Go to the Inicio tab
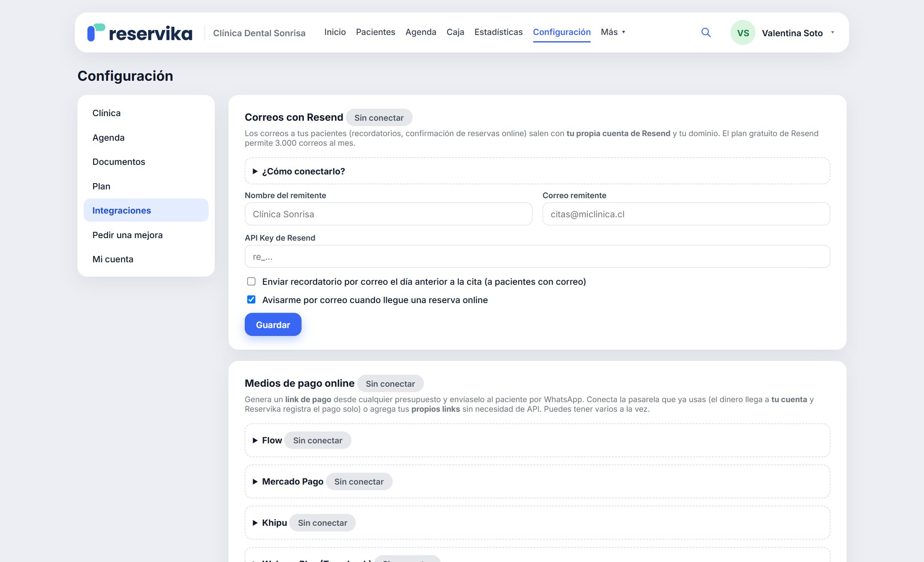 pos(335,32)
